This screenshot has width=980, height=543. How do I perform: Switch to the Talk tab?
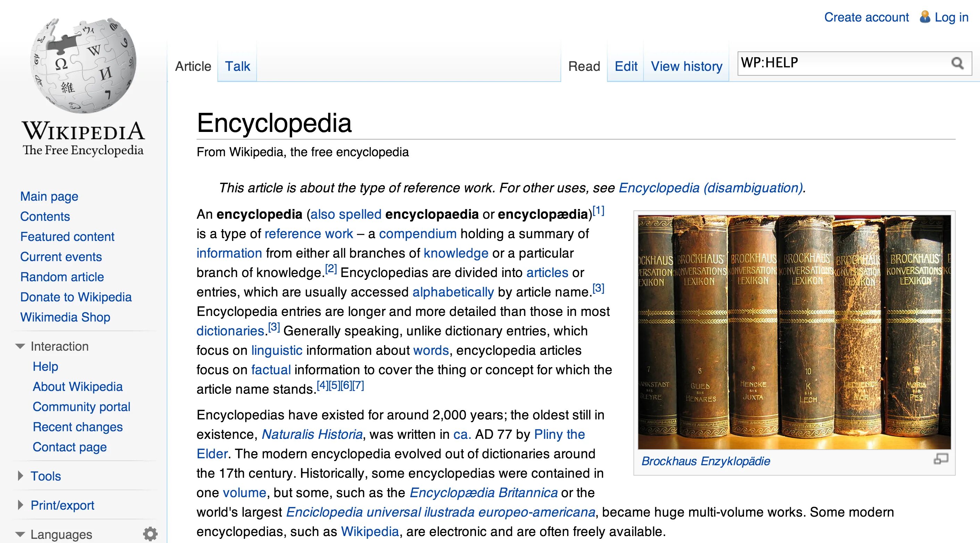tap(238, 66)
